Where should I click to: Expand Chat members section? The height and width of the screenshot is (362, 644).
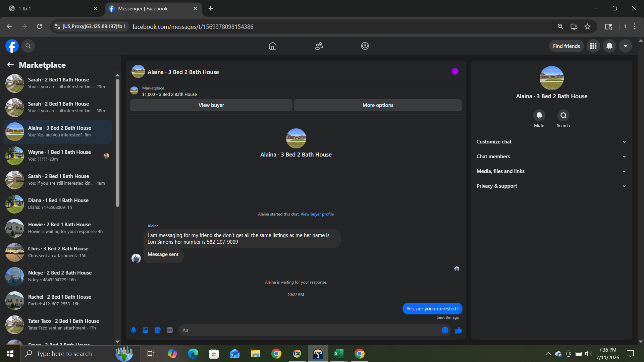point(551,157)
